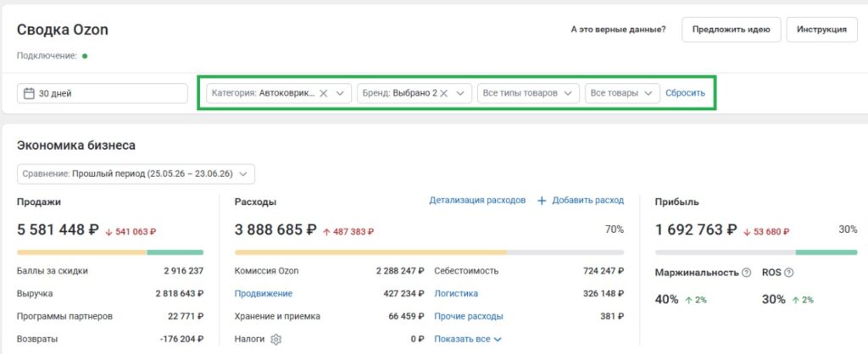Open the Логистика expense link

point(456,294)
